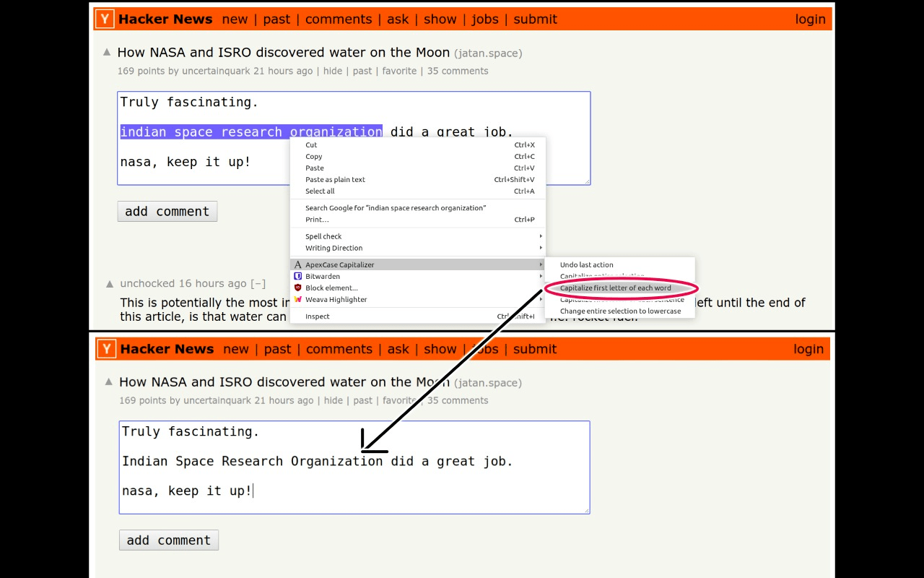Open the 'new' link in the lower header
This screenshot has width=924, height=578.
tap(236, 349)
